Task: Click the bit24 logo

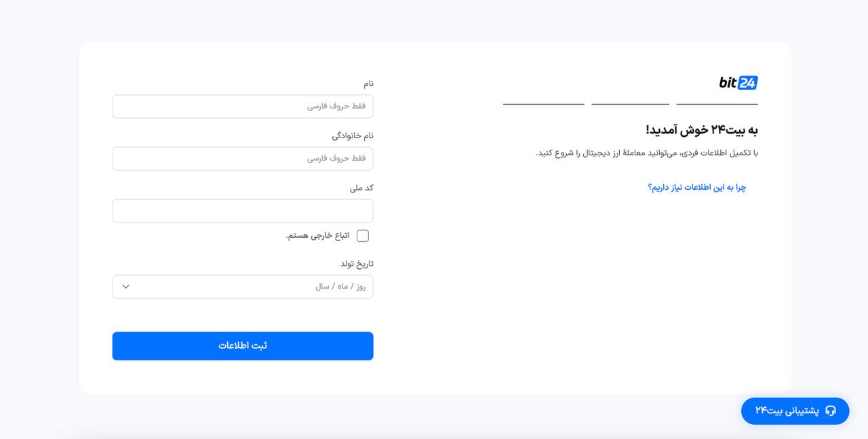Action: (738, 83)
